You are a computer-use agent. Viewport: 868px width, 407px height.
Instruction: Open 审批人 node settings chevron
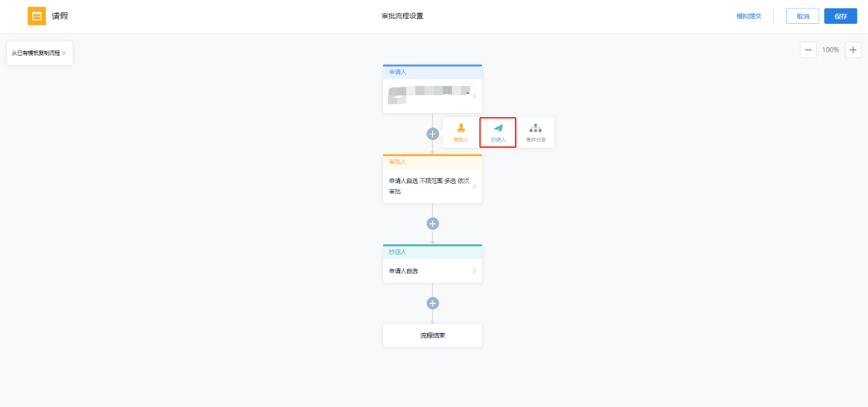pyautogui.click(x=475, y=186)
